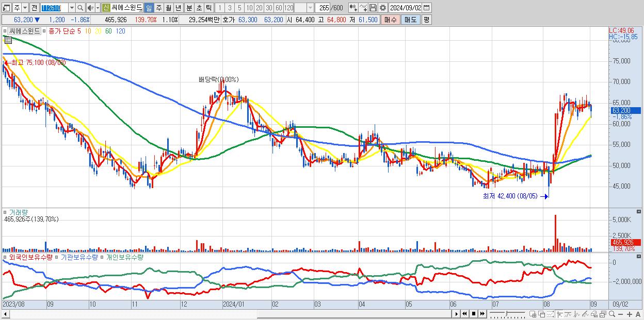Click the diagonal line pencil icon
The image size is (644, 320).
(x=586, y=314)
